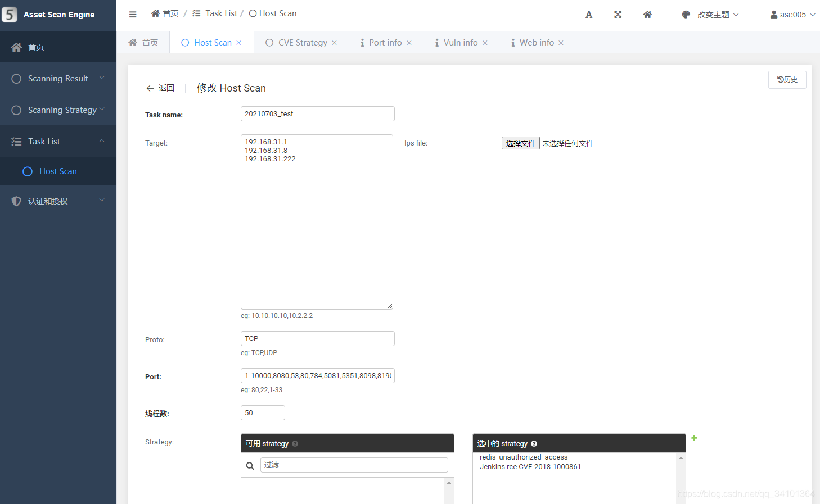Viewport: 820px width, 504px height.
Task: Click the 线程数 thread count field
Action: coord(263,412)
